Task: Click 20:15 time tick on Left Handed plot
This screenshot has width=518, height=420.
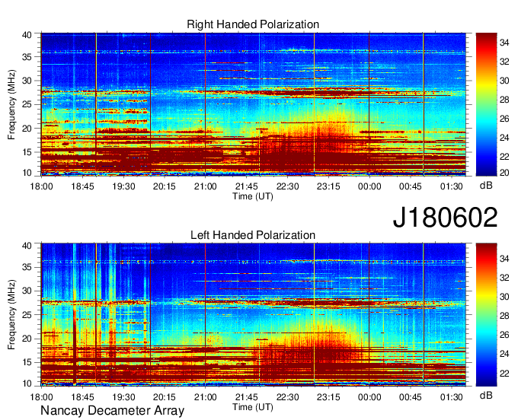Action: coord(165,397)
